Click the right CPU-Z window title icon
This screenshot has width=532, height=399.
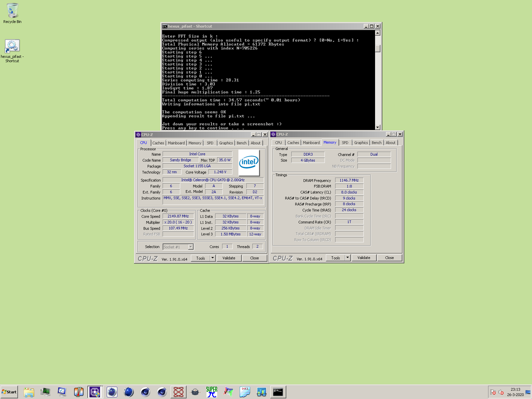[273, 134]
